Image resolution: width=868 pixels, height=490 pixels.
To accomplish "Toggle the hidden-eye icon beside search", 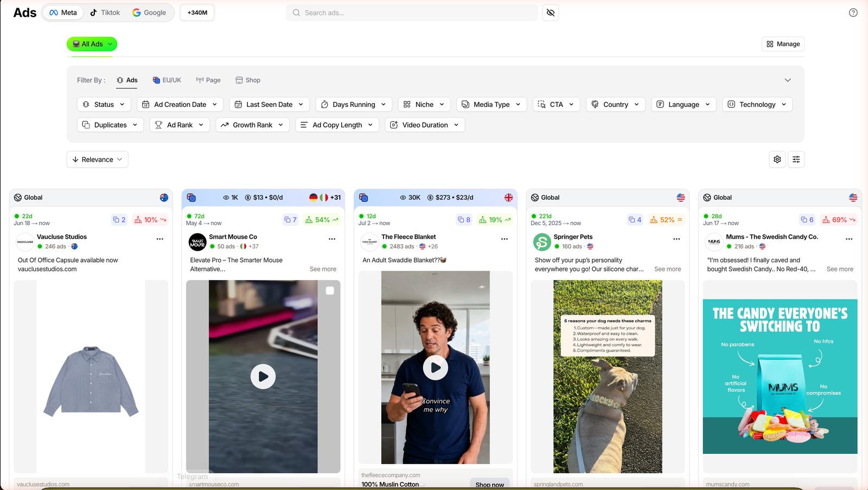I will click(x=551, y=12).
